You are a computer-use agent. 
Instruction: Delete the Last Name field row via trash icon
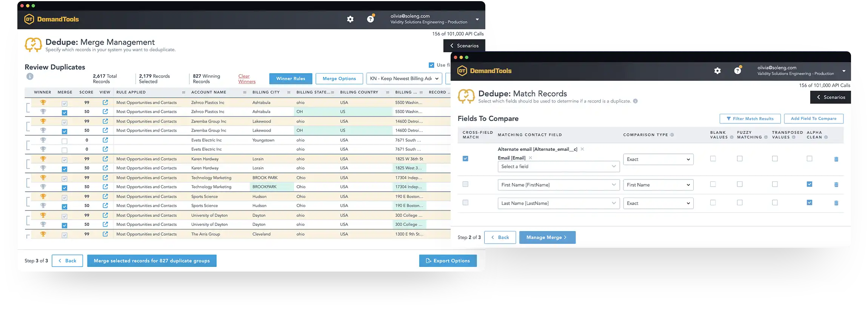click(836, 203)
